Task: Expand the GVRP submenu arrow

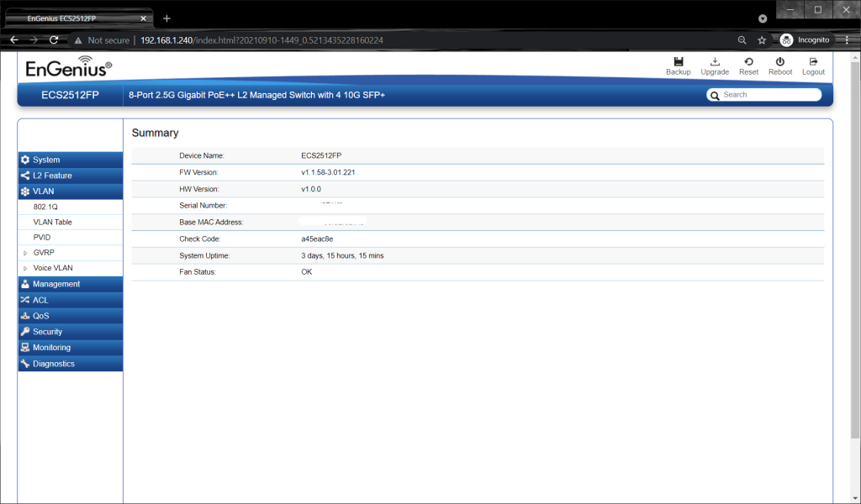Action: pyautogui.click(x=25, y=253)
